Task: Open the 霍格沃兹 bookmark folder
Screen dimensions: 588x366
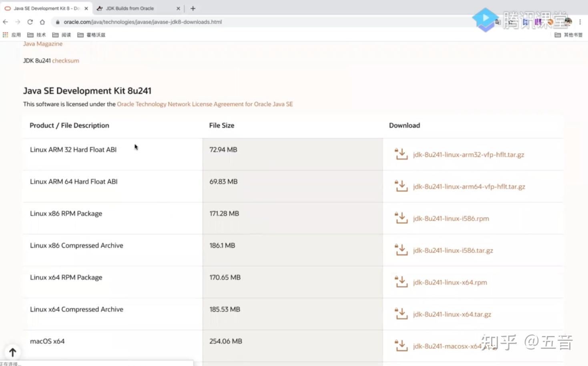Action: pos(91,35)
